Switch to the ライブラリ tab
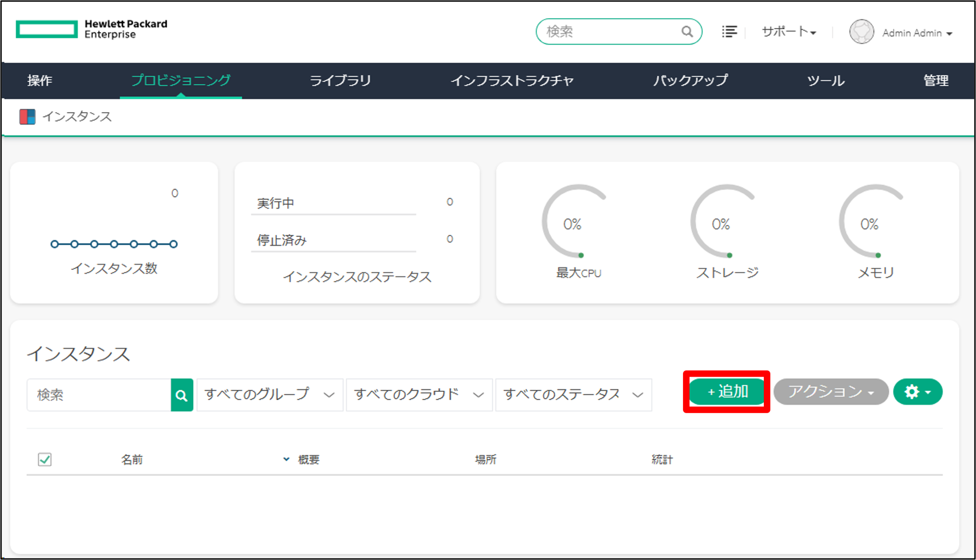The width and height of the screenshot is (976, 560). click(x=341, y=81)
